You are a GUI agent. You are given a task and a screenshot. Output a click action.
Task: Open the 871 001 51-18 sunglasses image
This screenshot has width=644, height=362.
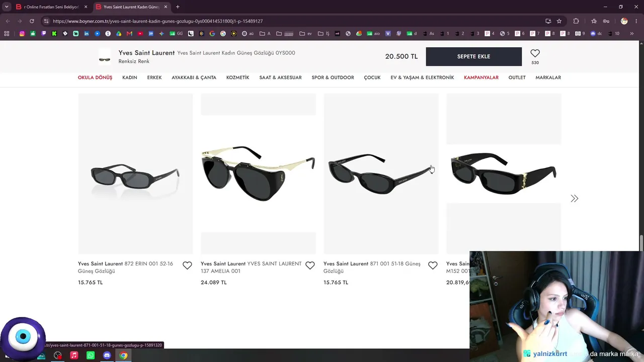(381, 174)
